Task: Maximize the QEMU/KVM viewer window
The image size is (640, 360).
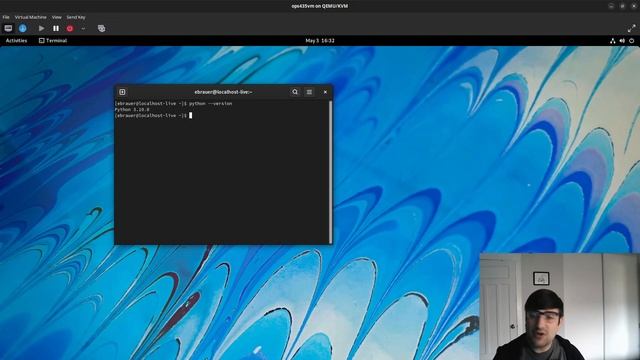Action: point(622,6)
